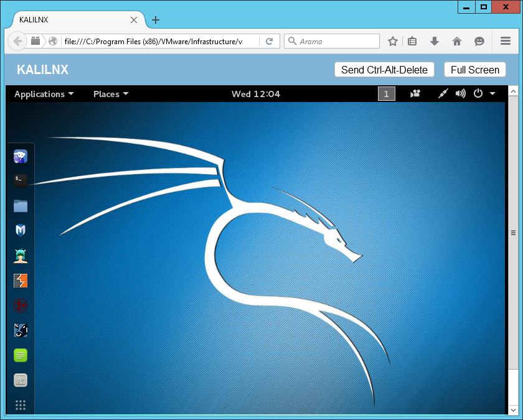Click the Kali screen recorder camera icon
This screenshot has height=420, width=523.
415,94
